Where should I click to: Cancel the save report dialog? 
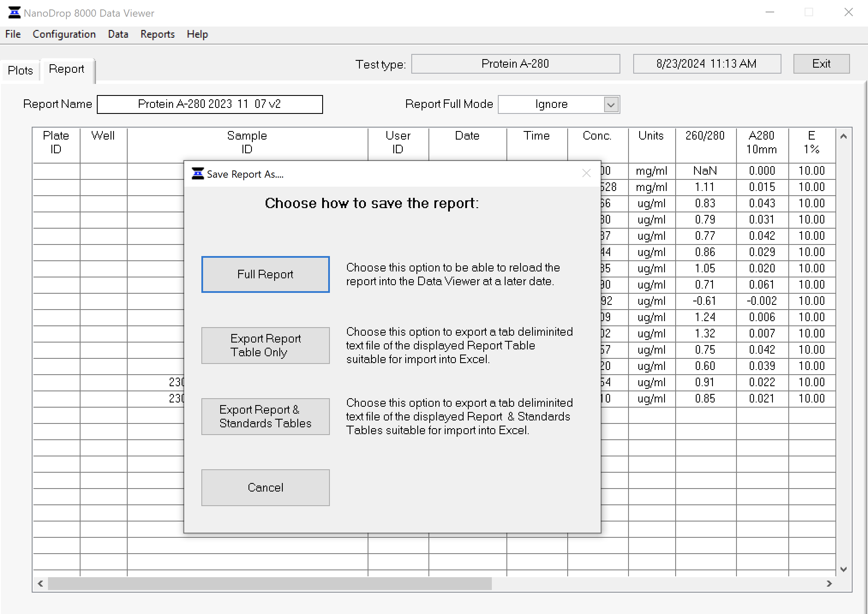click(265, 488)
